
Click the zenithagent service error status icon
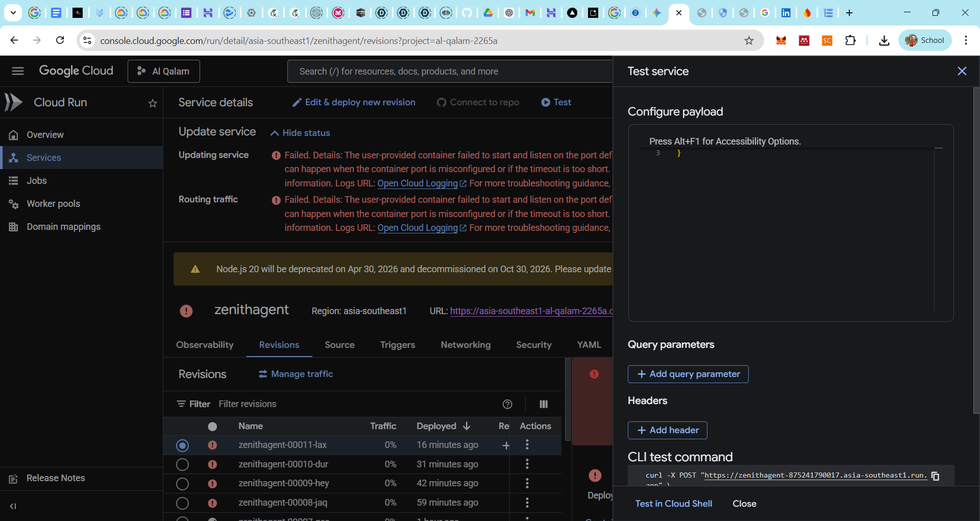186,311
